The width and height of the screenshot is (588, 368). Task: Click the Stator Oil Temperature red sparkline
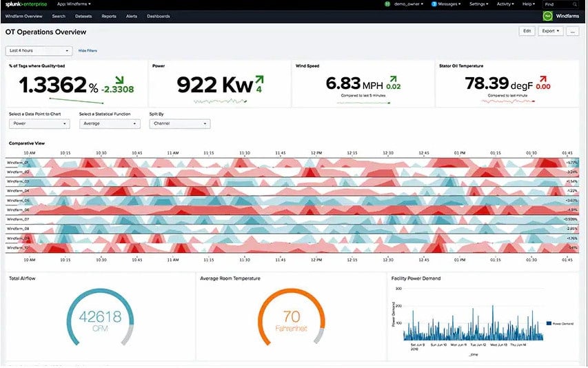(508, 101)
